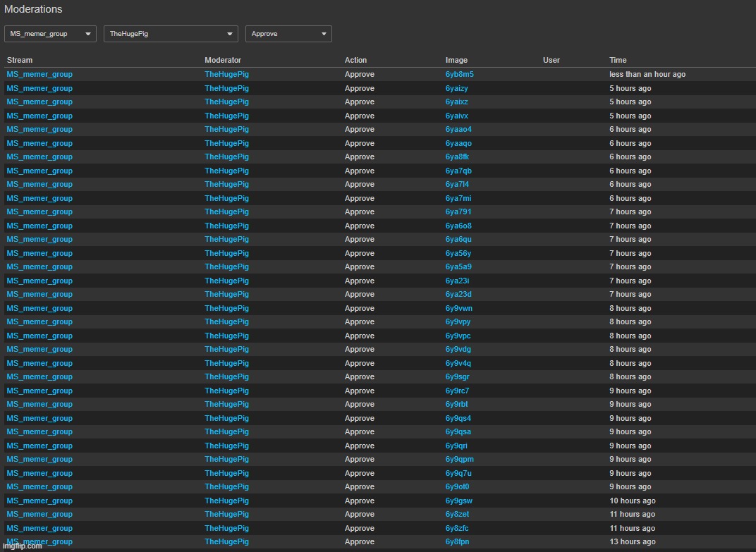Open the MS_memer_group stream filter dropdown
Screen dimensions: 756x552
coord(50,34)
